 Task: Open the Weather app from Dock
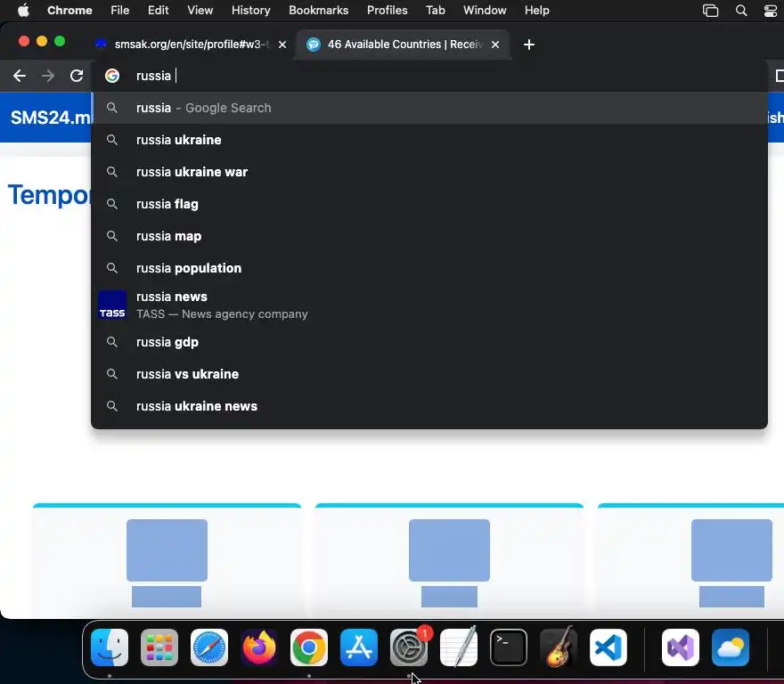pos(731,647)
